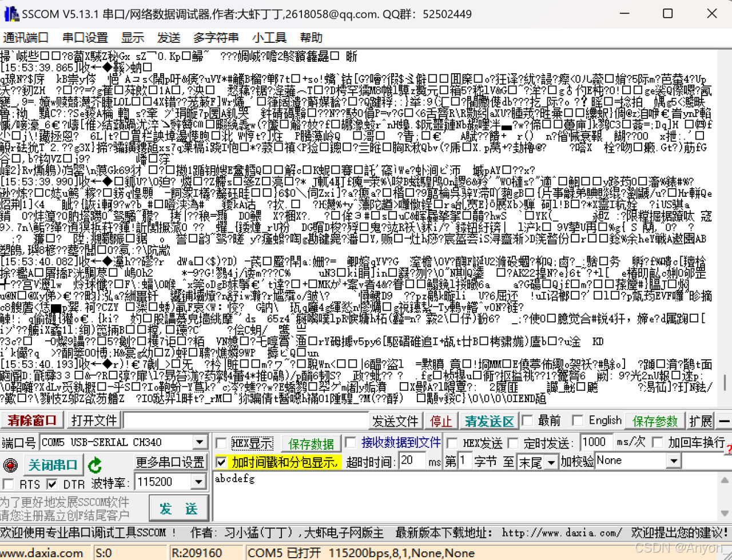This screenshot has width=732, height=560.
Task: Open the 小工具 menu
Action: [269, 38]
